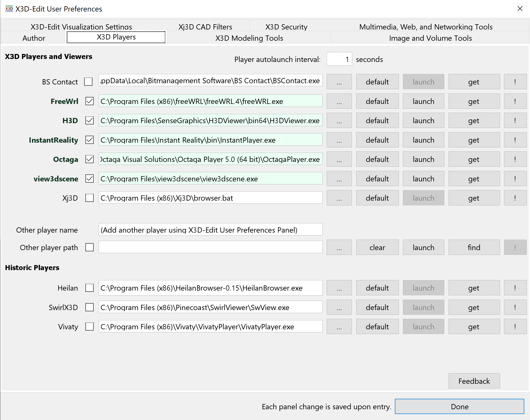Enable the BS Contact player checkbox
The height and width of the screenshot is (420, 530).
point(88,82)
